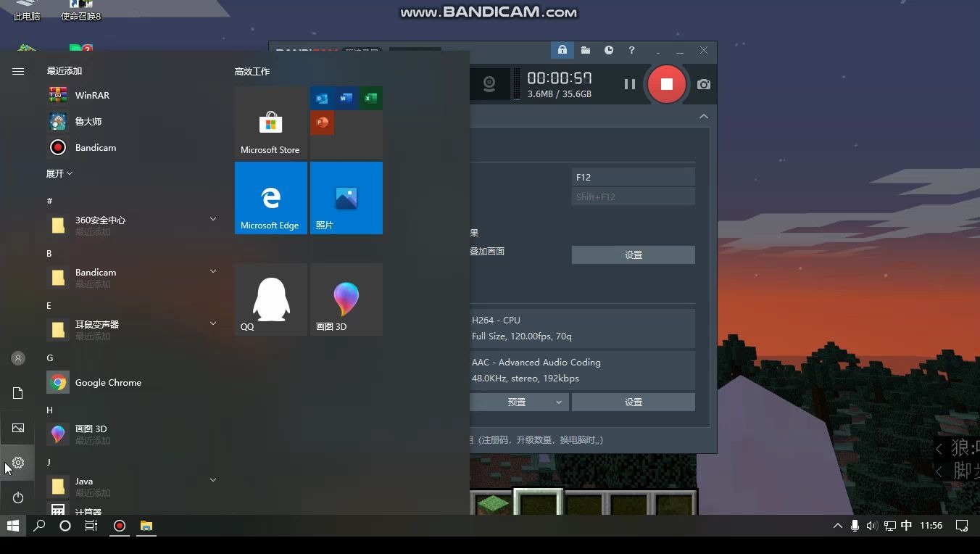Take a screenshot with Bandicam camera icon
The height and width of the screenshot is (554, 980).
704,84
